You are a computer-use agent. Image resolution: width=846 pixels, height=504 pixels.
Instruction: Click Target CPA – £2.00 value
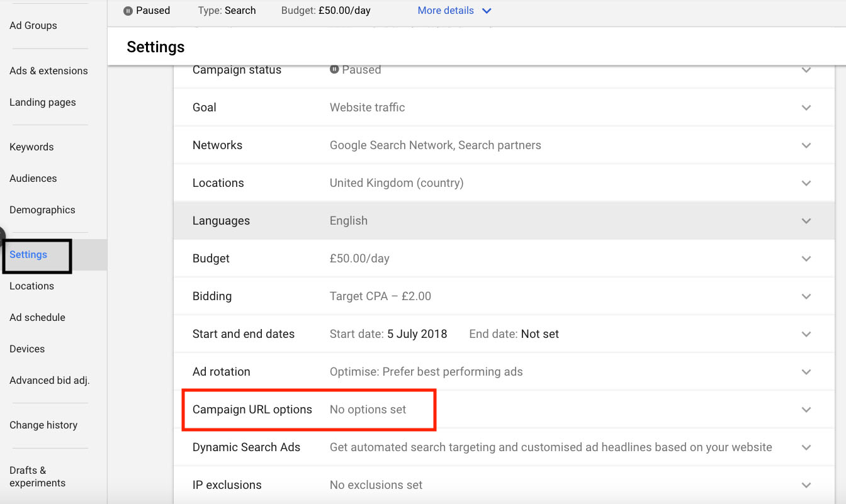click(x=380, y=296)
